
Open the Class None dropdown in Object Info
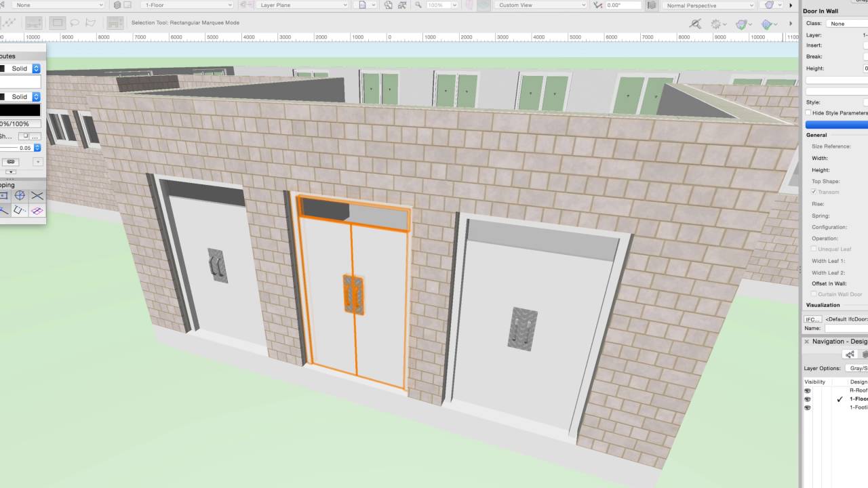coord(847,24)
